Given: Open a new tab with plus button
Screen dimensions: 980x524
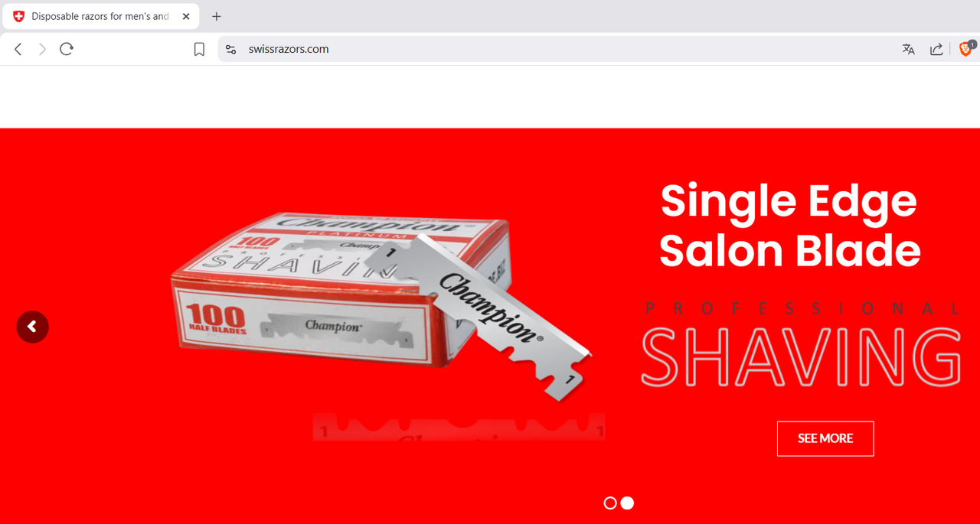Looking at the screenshot, I should pyautogui.click(x=217, y=16).
